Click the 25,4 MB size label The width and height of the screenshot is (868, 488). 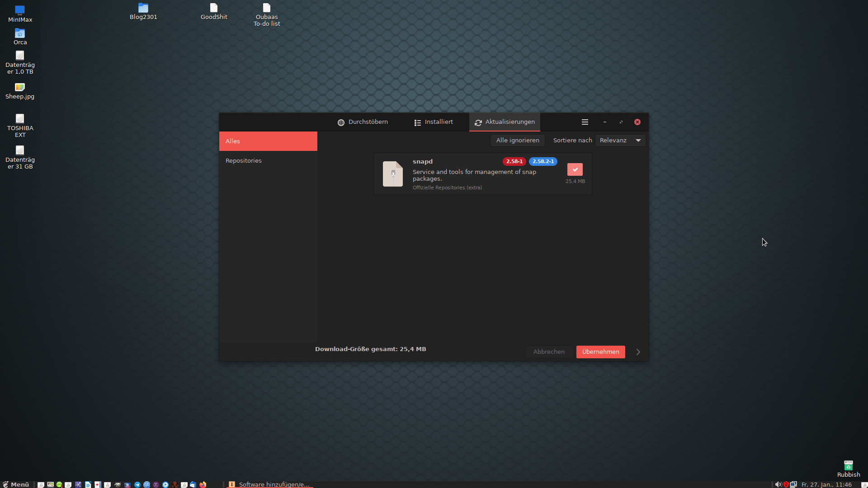(x=575, y=181)
